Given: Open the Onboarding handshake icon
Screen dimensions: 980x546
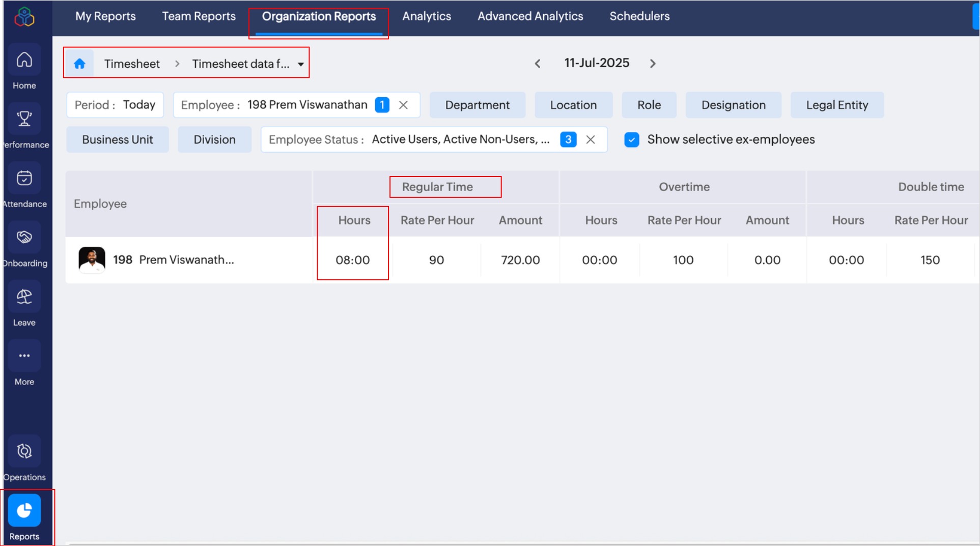Looking at the screenshot, I should click(x=24, y=237).
